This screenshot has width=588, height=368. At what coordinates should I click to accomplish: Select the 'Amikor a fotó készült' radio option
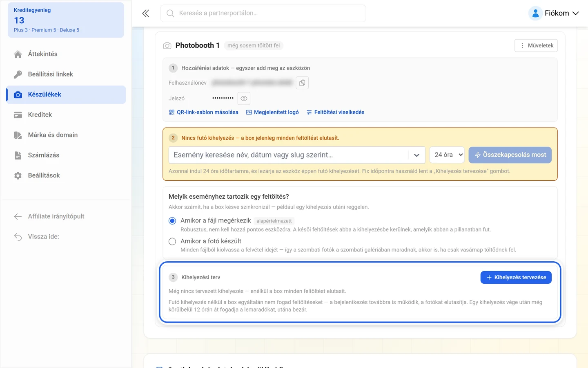172,242
